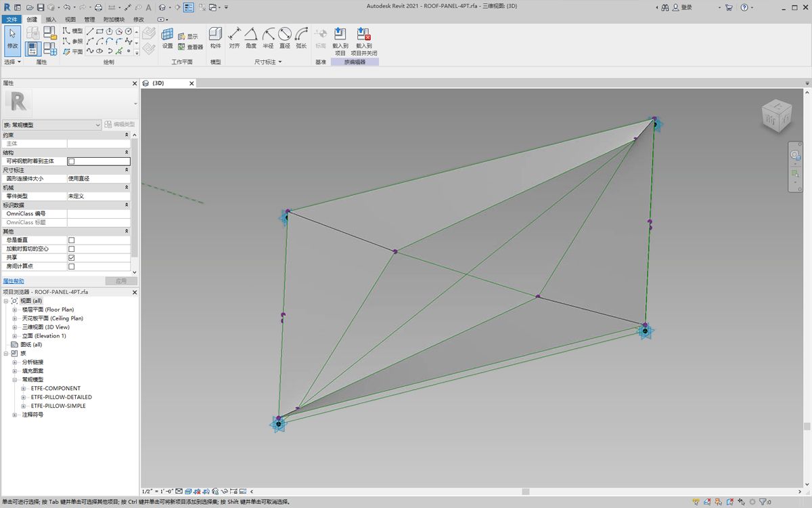Click the 对齐 aligned dimension tool
This screenshot has width=812, height=508.
point(234,38)
